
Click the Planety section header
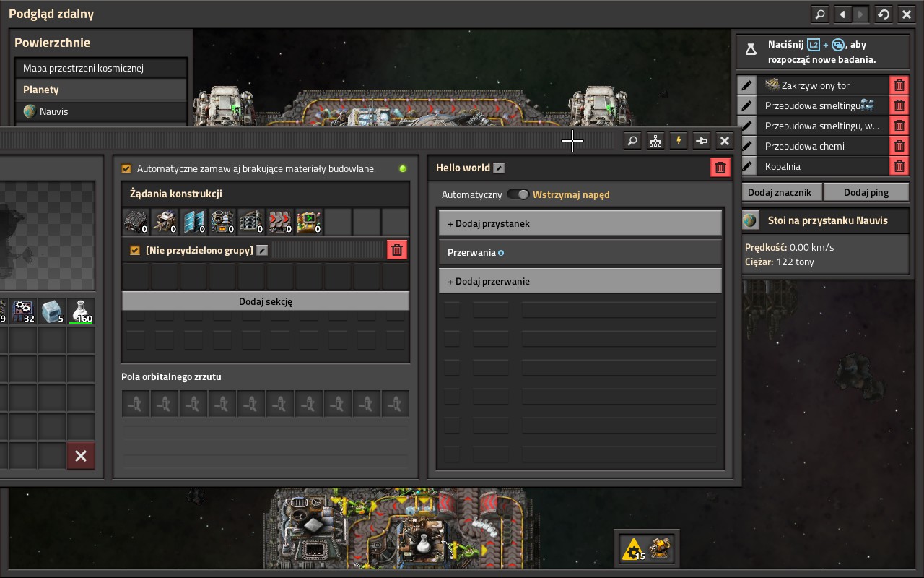101,90
